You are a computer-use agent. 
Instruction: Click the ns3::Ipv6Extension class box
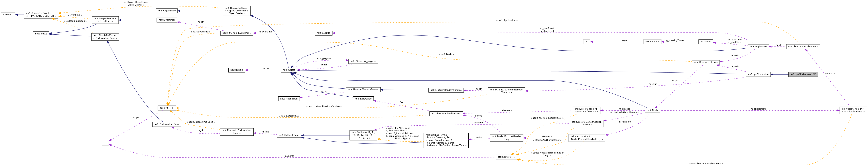point(758,74)
